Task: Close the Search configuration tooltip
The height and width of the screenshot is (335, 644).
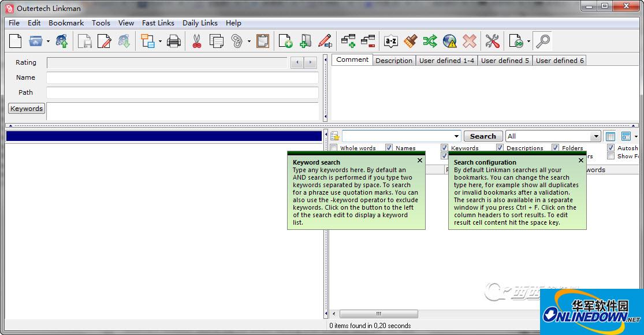Action: [x=580, y=161]
